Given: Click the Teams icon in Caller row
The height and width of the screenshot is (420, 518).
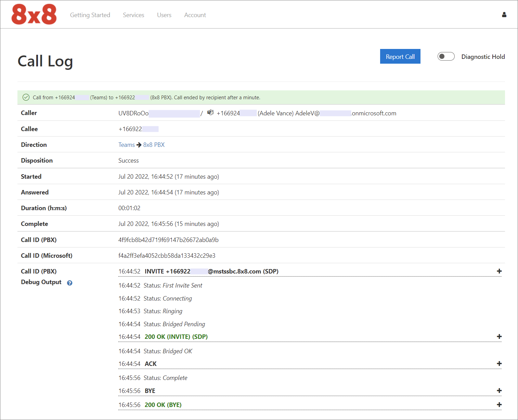Looking at the screenshot, I should (210, 113).
